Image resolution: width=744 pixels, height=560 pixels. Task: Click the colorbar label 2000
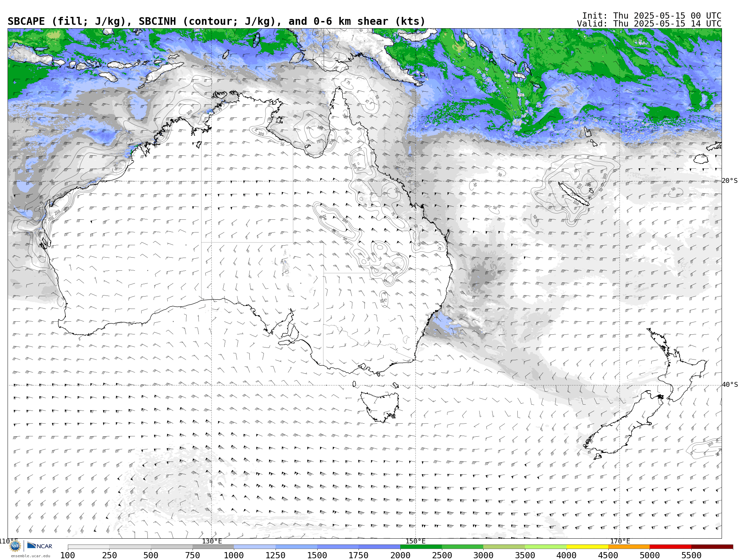point(400,555)
